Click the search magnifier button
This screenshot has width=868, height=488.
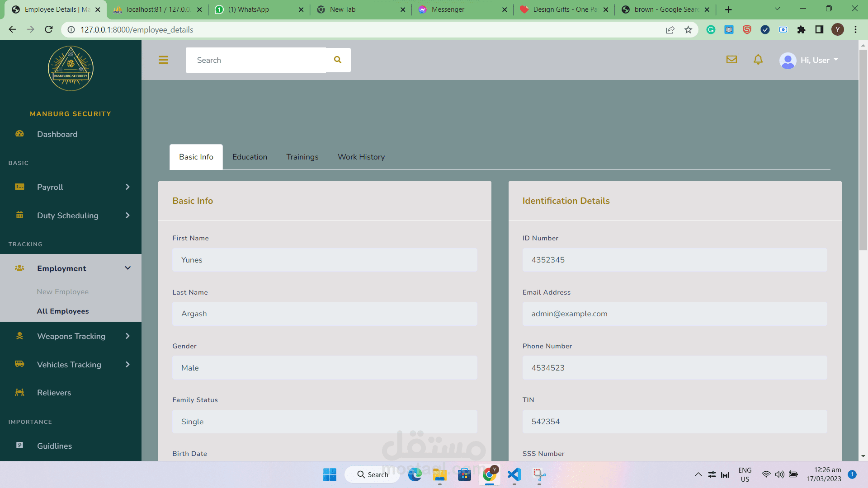pyautogui.click(x=338, y=60)
